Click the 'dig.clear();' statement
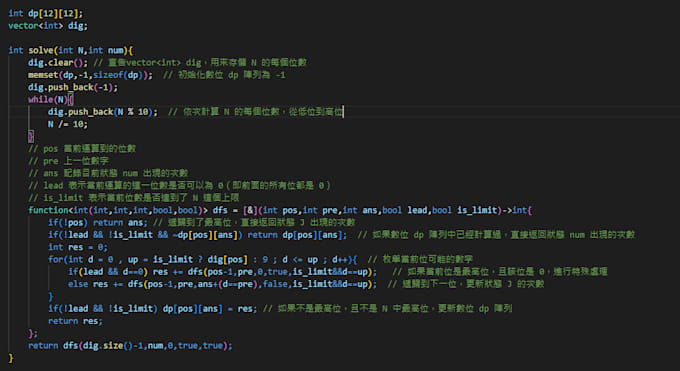680x371 pixels. 58,62
